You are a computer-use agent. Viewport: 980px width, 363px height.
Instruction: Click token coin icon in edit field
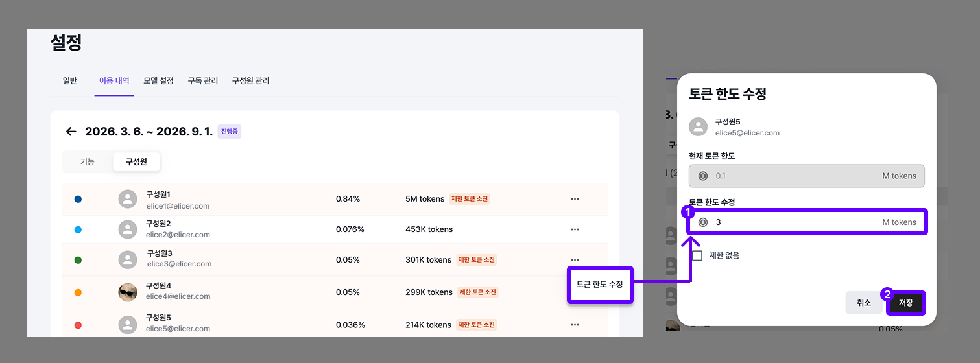point(703,222)
